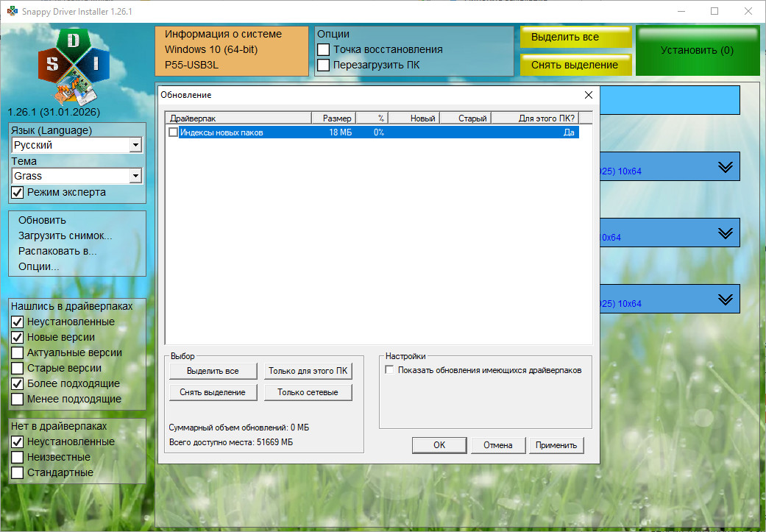766x532 pixels.
Task: Enable Менее подходящие filter
Action: click(x=18, y=399)
